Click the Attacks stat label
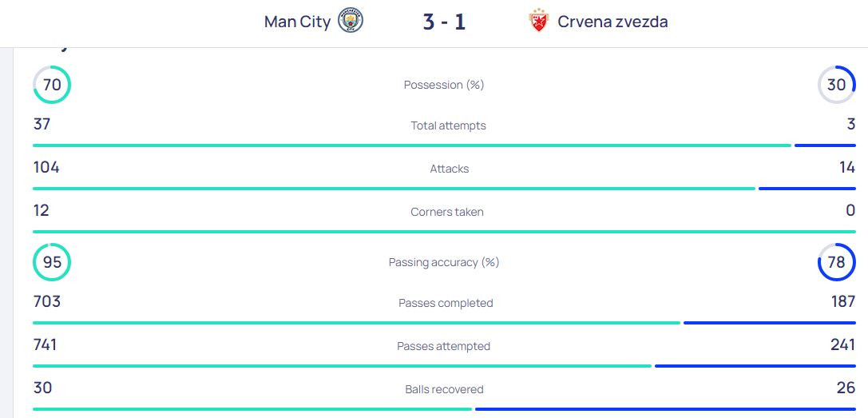 pos(449,169)
